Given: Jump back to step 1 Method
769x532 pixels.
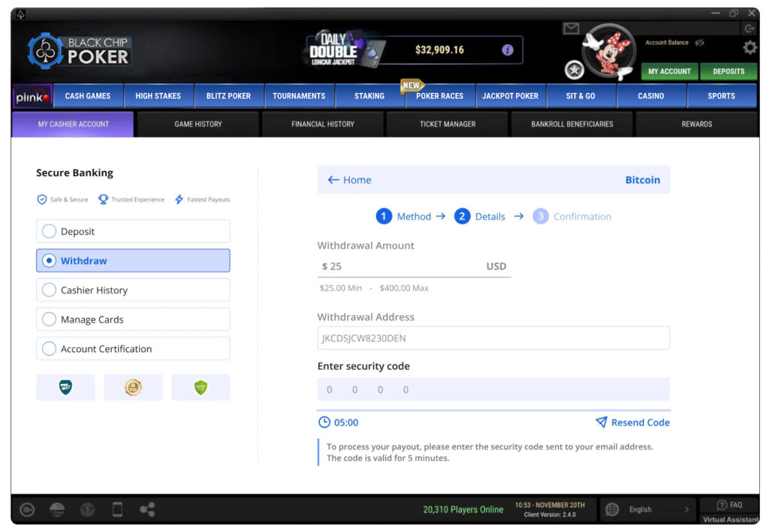Looking at the screenshot, I should coord(403,216).
